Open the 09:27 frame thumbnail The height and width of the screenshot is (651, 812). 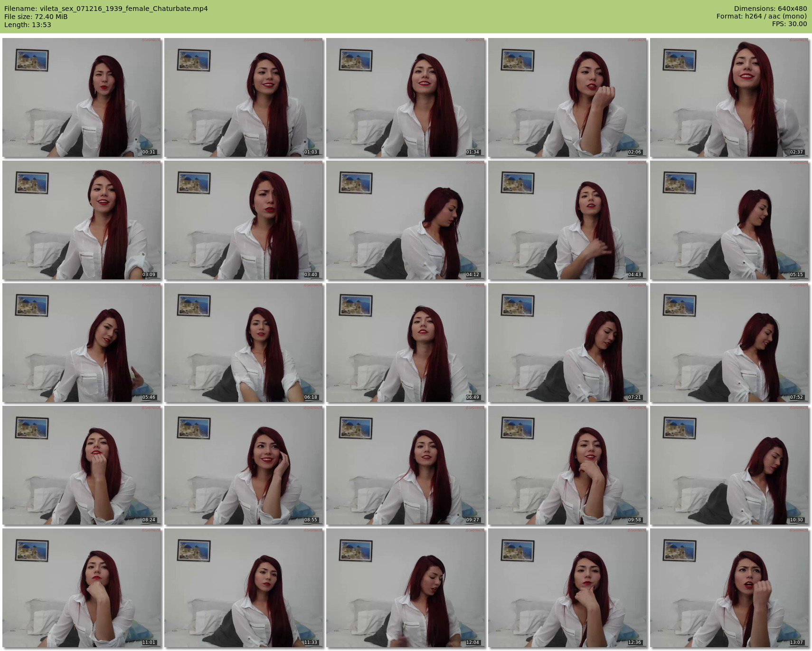point(406,465)
